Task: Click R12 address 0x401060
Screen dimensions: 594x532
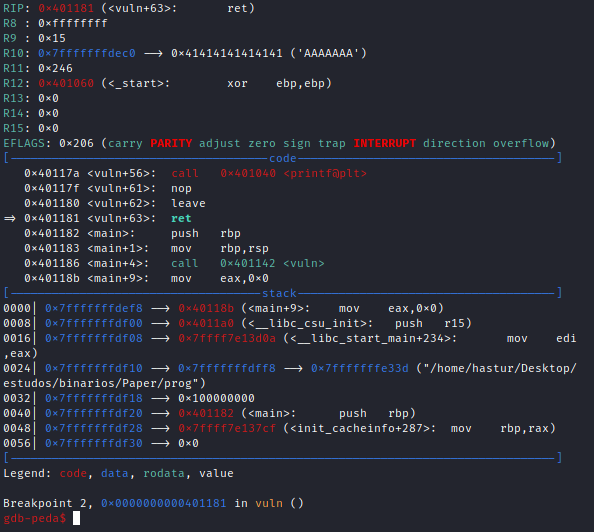Action: point(66,83)
